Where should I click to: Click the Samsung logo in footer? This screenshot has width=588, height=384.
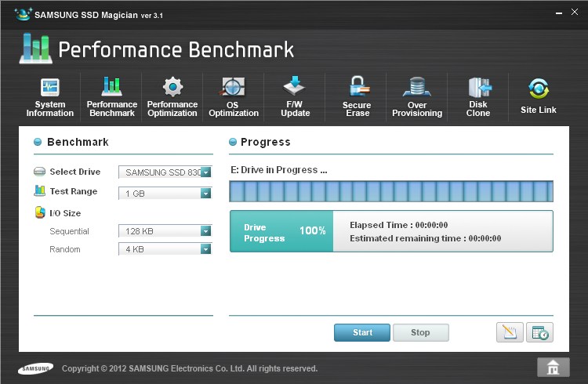[35, 368]
